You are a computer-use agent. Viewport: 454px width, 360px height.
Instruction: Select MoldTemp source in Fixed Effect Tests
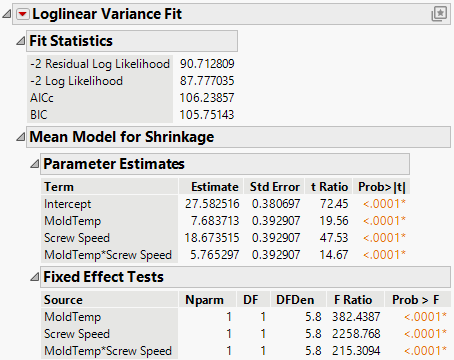pyautogui.click(x=72, y=317)
